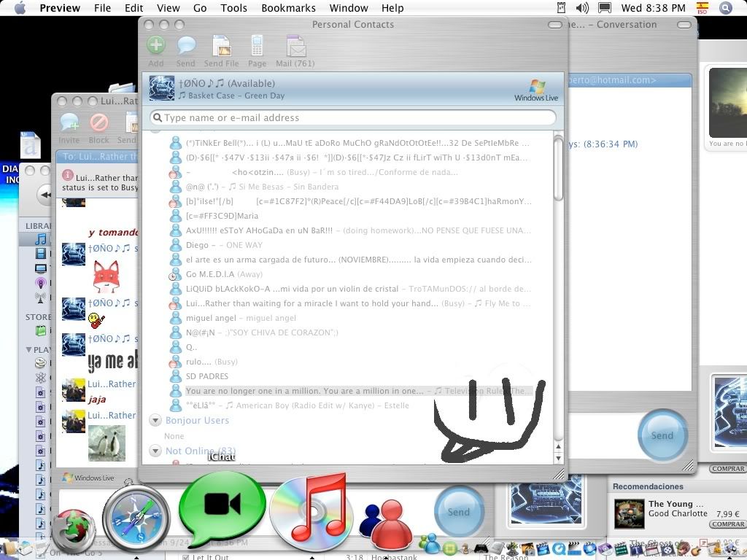Open the Tools menu

[234, 8]
